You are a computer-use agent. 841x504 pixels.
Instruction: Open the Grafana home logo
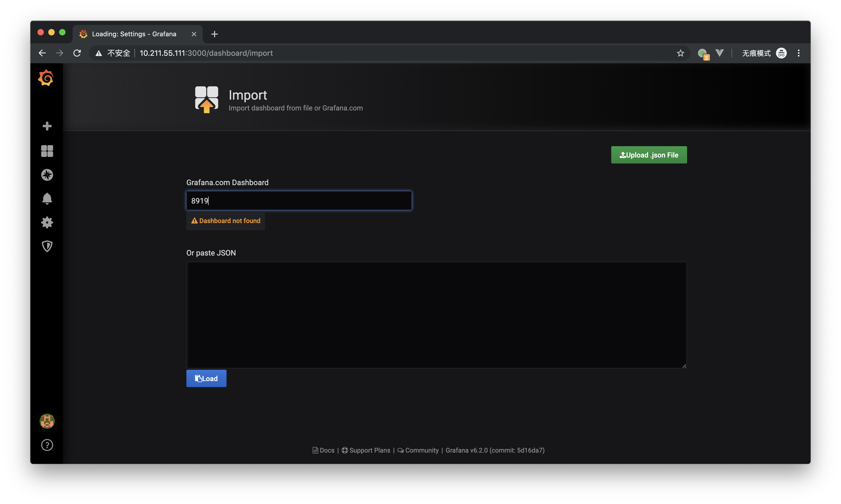pos(46,78)
